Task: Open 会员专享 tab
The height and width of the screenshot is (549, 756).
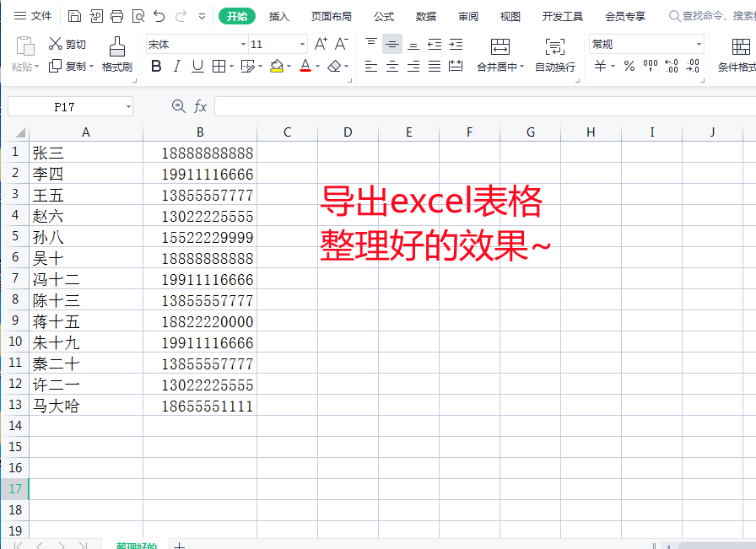Action: point(625,16)
